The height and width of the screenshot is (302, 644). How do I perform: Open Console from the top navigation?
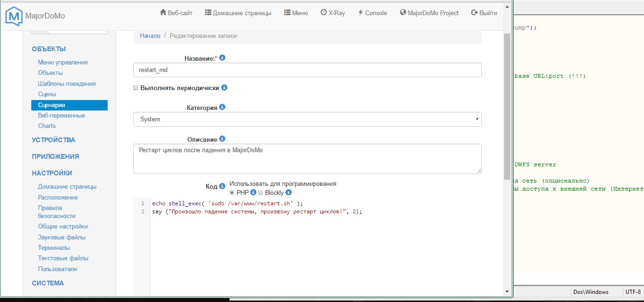[372, 13]
